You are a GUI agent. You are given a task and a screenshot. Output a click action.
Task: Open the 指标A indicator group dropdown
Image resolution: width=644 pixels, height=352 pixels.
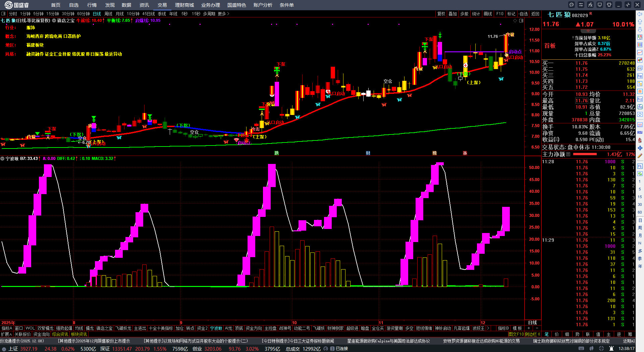pos(7,328)
